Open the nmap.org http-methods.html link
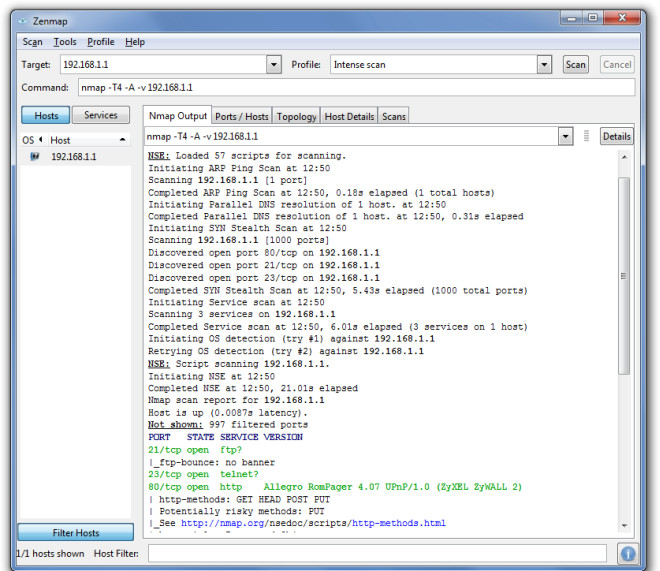The image size is (660, 571). coord(313,523)
